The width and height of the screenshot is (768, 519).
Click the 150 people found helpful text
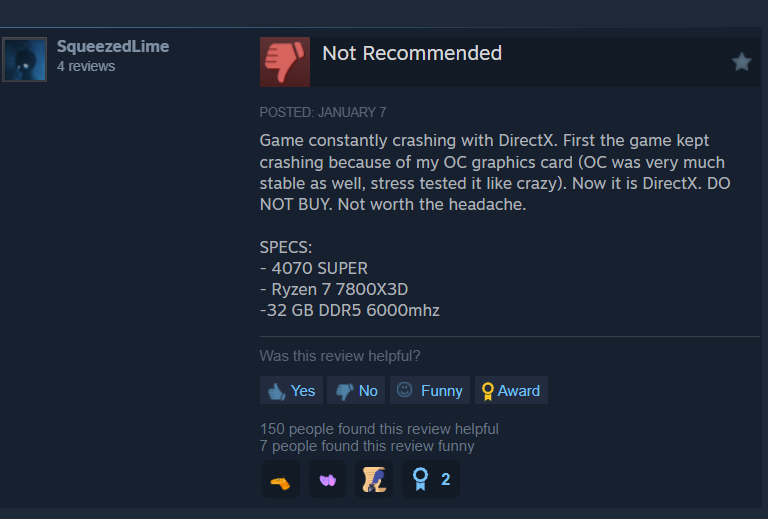(x=379, y=429)
